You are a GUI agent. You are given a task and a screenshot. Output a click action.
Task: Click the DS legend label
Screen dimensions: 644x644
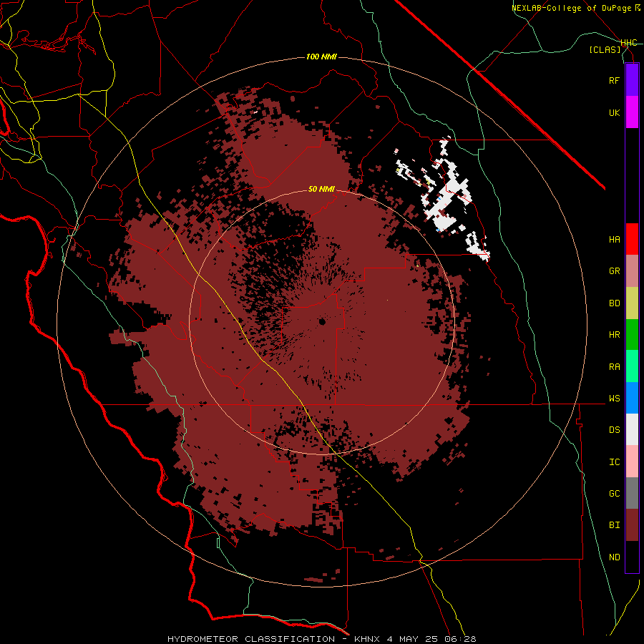pos(614,430)
